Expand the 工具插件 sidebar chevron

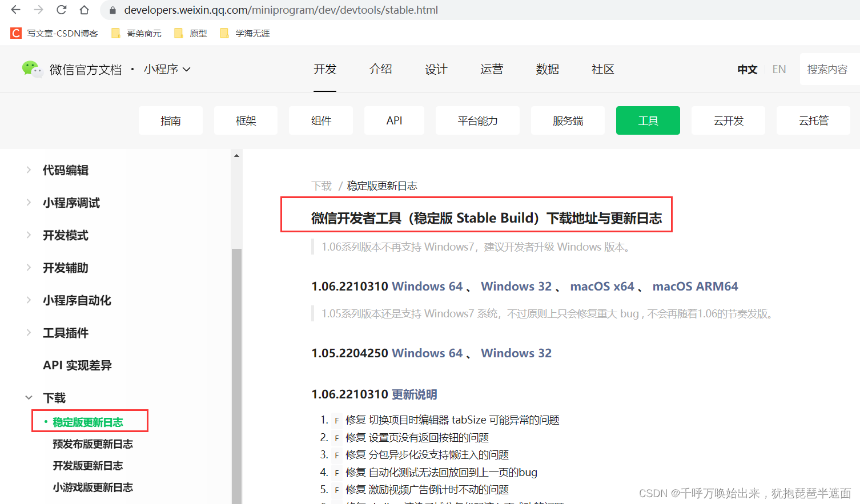[29, 332]
